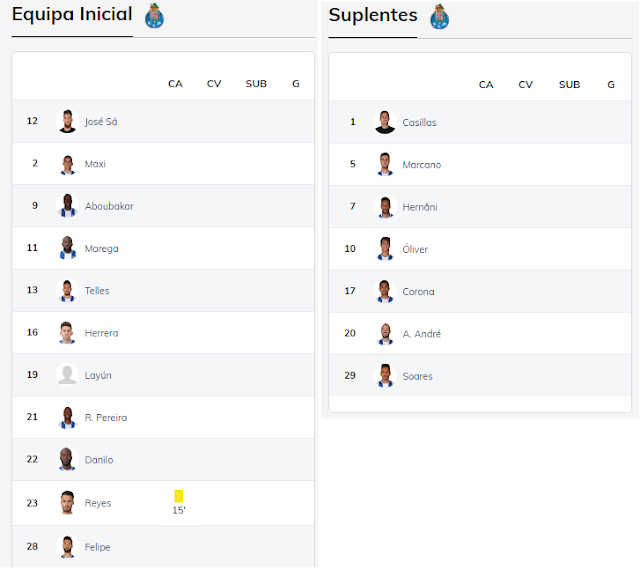
Task: Click Soares's player photo
Action: click(384, 376)
